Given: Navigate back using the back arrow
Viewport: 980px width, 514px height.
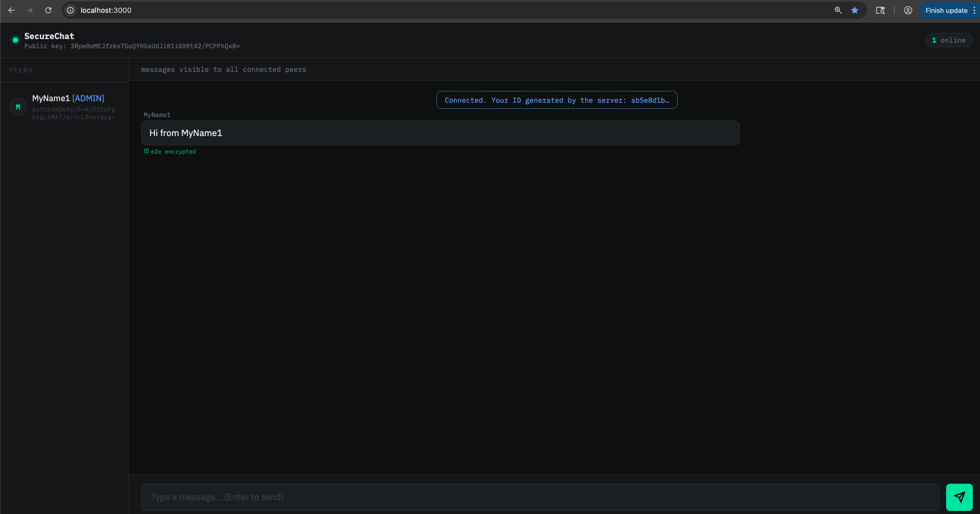Looking at the screenshot, I should click(x=11, y=10).
